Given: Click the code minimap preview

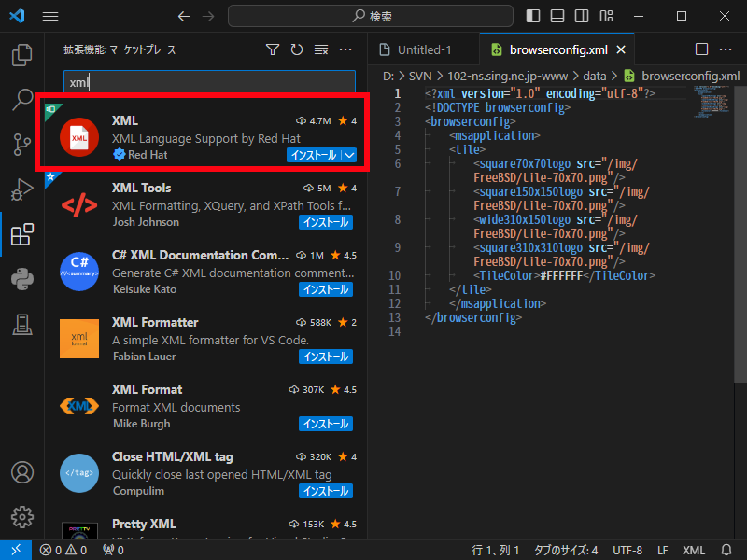Looking at the screenshot, I should pos(711,102).
